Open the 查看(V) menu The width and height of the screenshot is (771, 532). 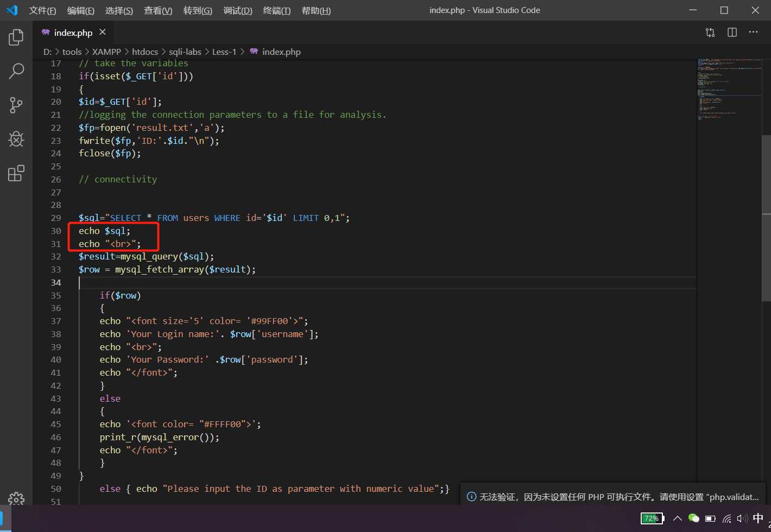[x=158, y=10]
